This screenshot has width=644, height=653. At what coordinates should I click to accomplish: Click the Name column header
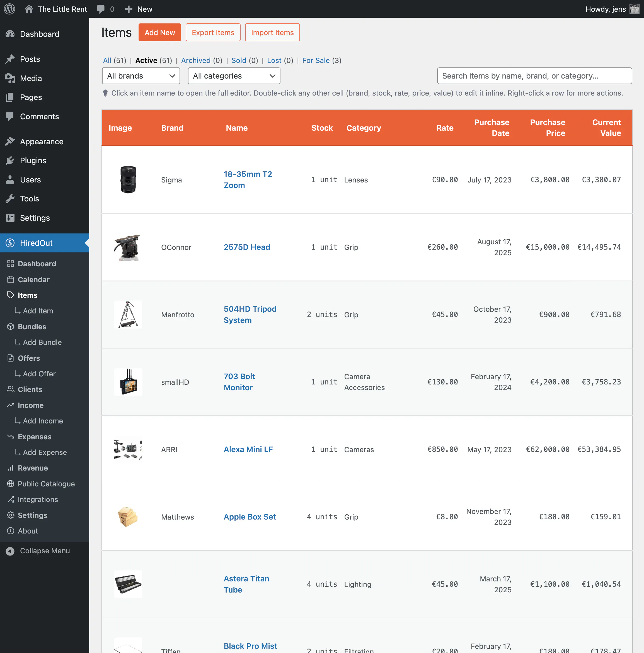237,128
